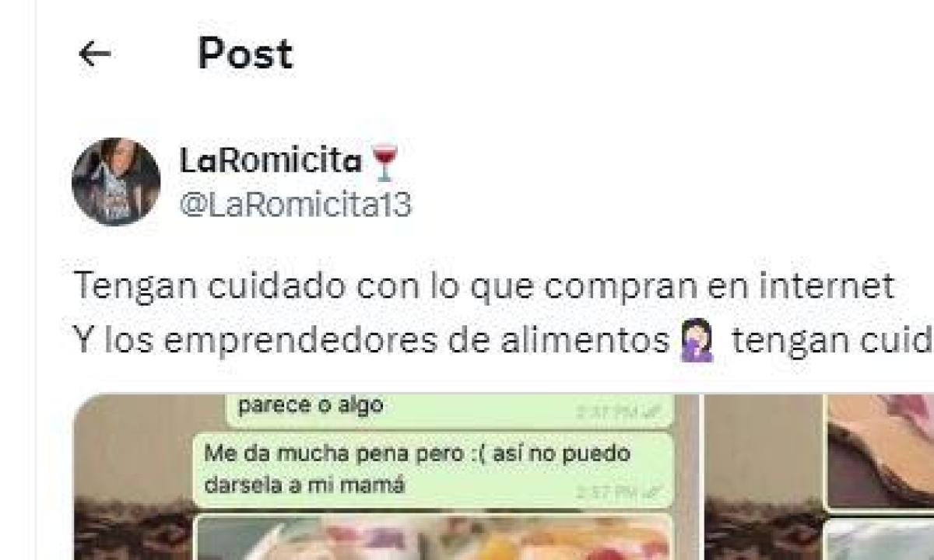Visit the @LaRomicita13 handle link

296,205
